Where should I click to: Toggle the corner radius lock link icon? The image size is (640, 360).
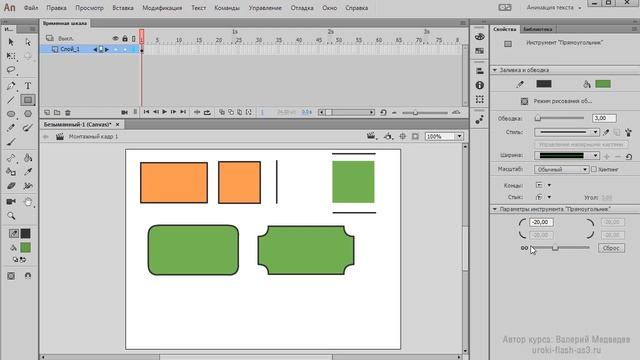coord(524,248)
